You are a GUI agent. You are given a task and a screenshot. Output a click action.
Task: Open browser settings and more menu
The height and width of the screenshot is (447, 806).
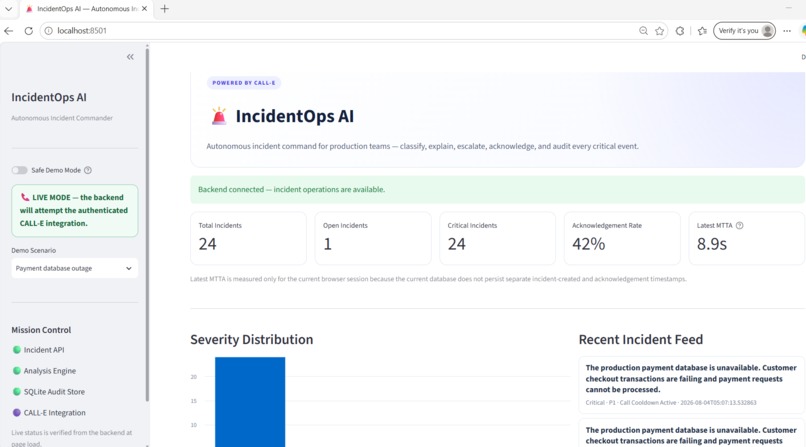tap(786, 31)
